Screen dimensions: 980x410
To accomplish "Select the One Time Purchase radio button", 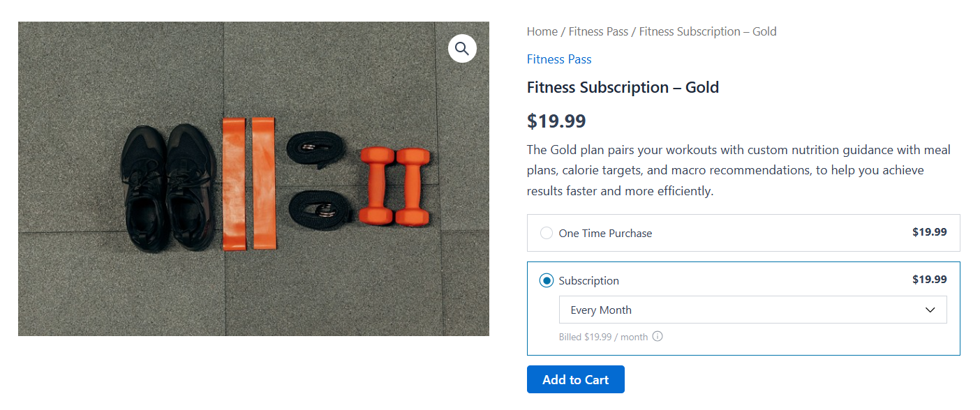I will (546, 232).
